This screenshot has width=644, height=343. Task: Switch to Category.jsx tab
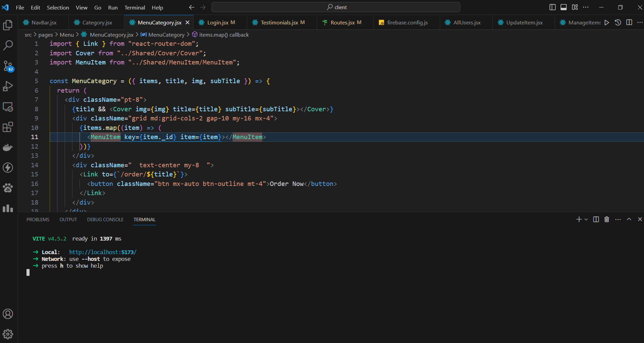pos(97,22)
